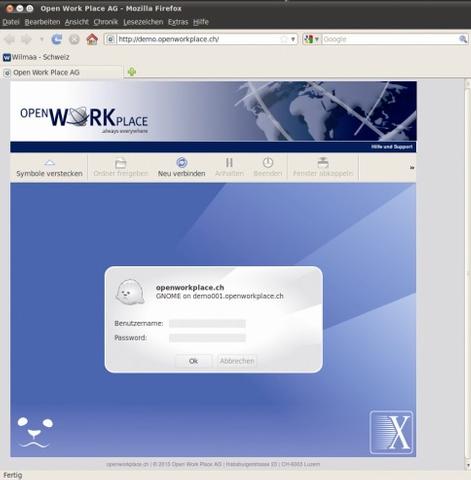
Task: Bookmark this page with the star icon
Action: (284, 39)
